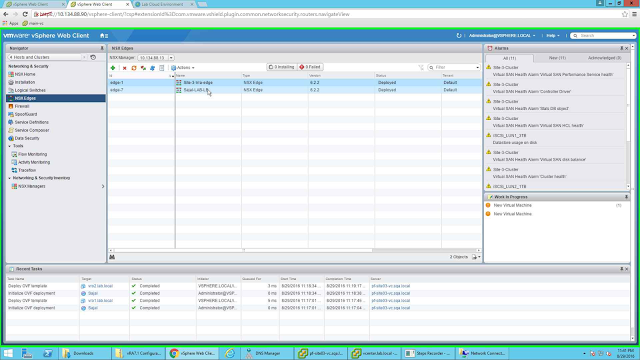Pin the Recent Tasks panel

click(622, 269)
